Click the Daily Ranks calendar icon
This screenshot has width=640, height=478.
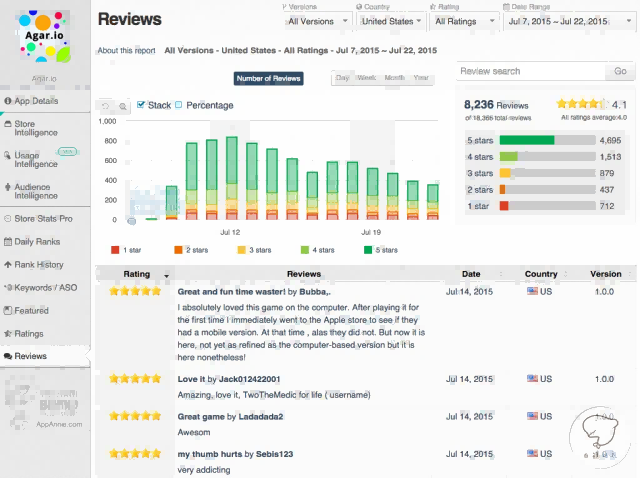(7, 242)
